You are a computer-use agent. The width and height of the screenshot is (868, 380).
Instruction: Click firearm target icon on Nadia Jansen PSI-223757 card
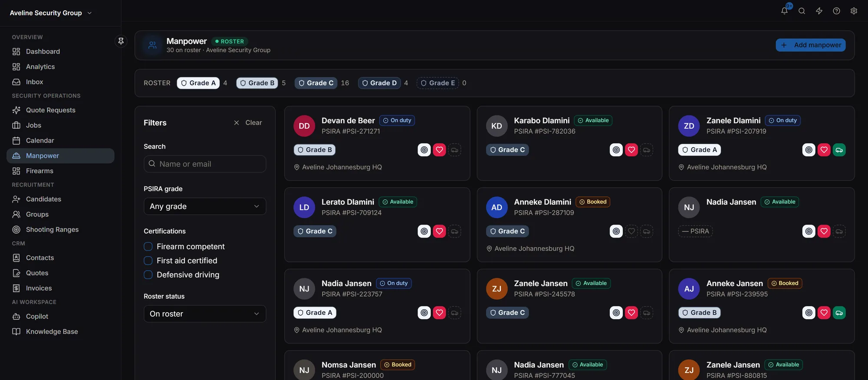pos(424,313)
